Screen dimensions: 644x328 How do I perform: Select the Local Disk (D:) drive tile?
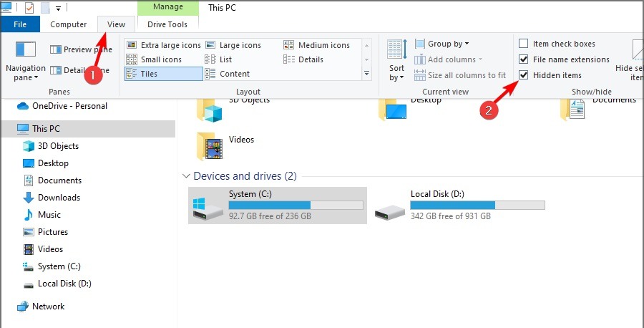(460, 206)
